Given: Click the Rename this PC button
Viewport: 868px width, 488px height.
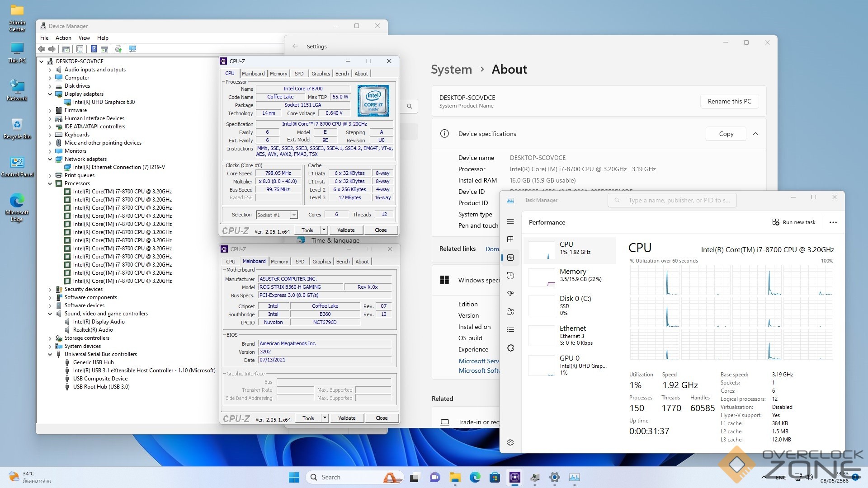Looking at the screenshot, I should [729, 101].
